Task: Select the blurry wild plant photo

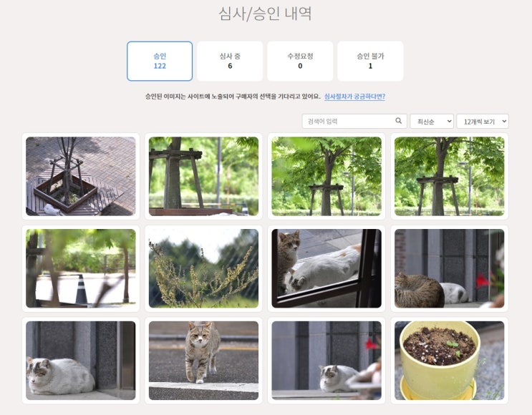Action: 203,268
